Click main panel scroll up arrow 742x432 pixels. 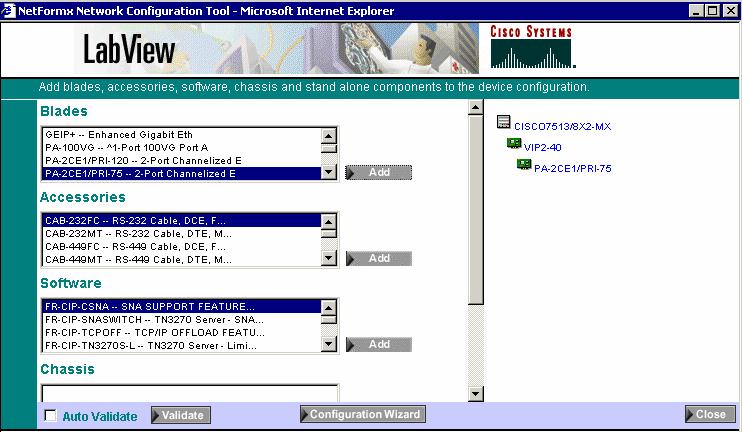click(476, 107)
